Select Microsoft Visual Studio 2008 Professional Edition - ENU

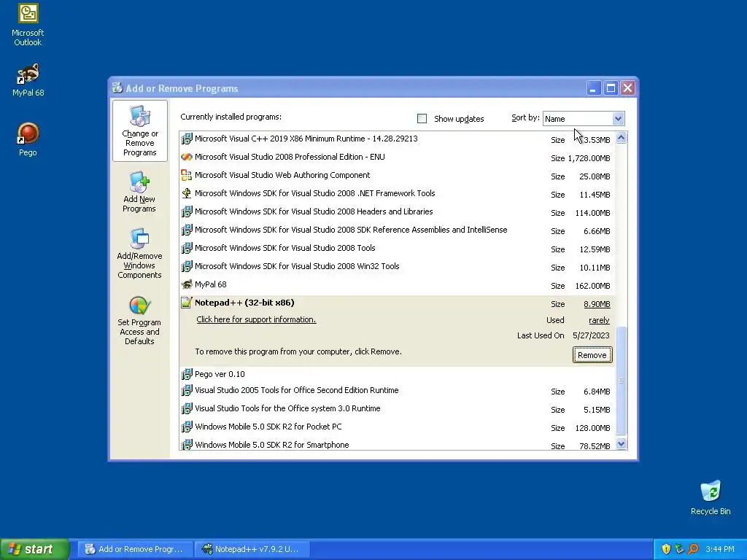[x=398, y=157]
